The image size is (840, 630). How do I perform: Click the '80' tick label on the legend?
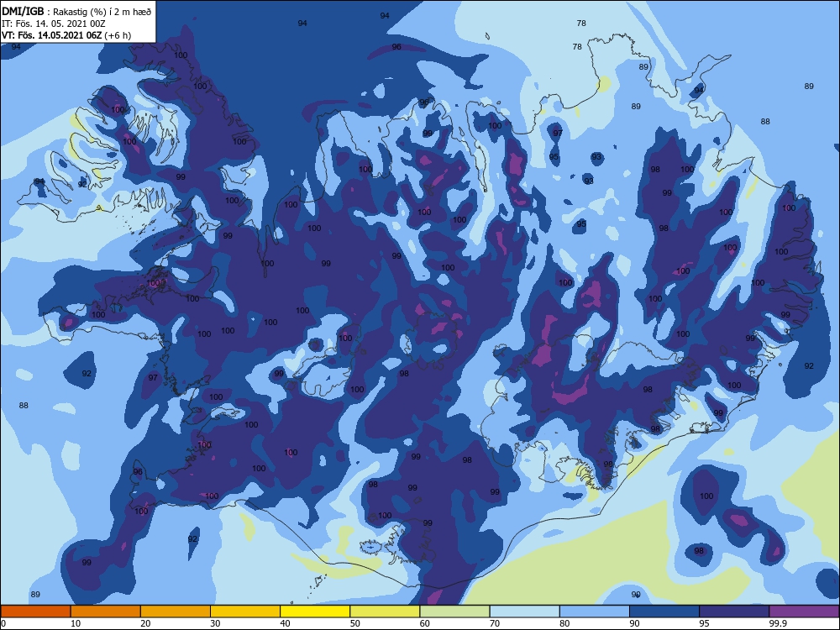pyautogui.click(x=564, y=623)
